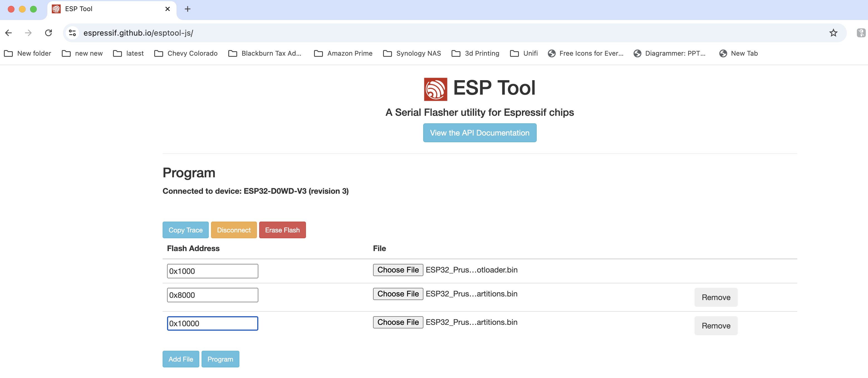Click the ESP Tool red logo
The image size is (868, 378).
coord(435,89)
